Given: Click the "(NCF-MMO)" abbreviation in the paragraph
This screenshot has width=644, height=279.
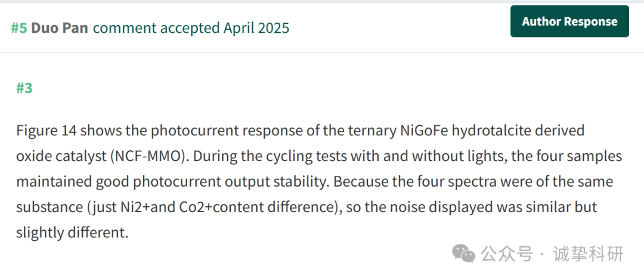Looking at the screenshot, I should [146, 157].
